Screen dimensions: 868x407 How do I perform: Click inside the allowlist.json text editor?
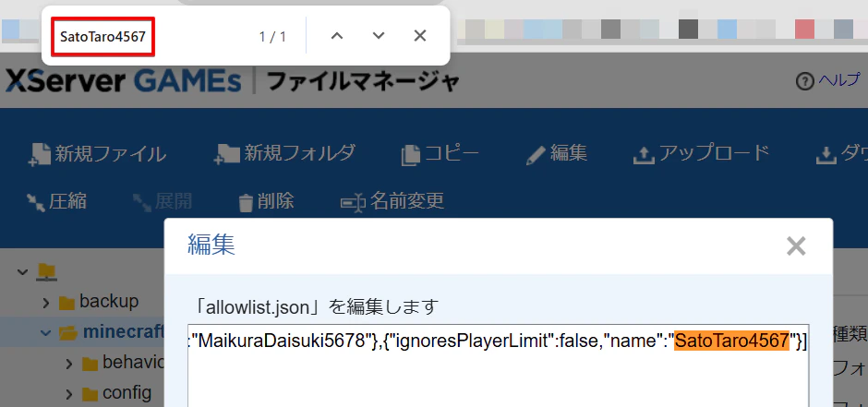499,365
